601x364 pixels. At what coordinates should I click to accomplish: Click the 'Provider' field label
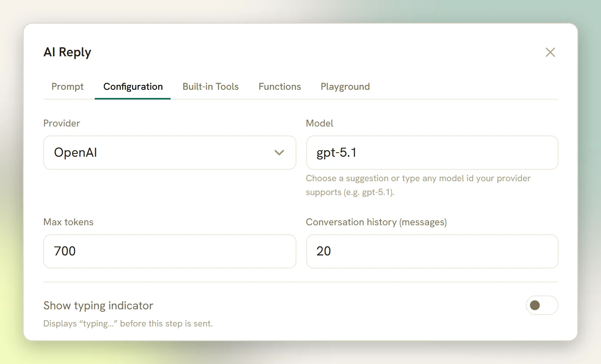click(x=62, y=123)
